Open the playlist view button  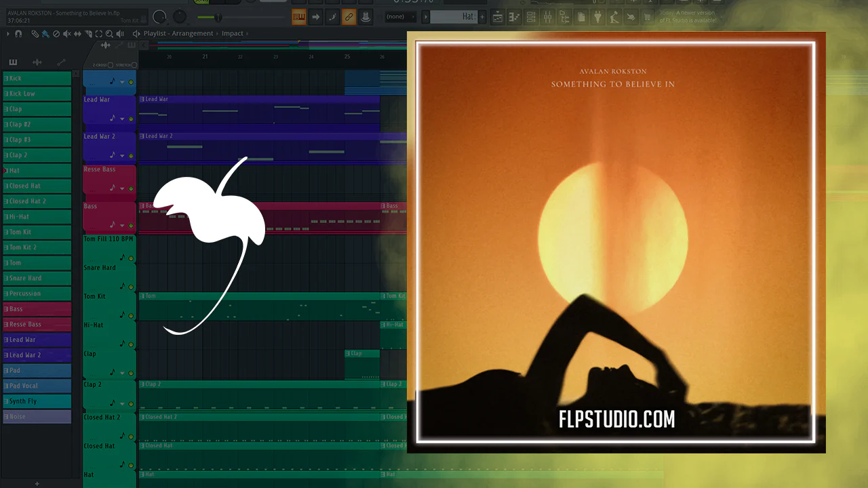[x=498, y=16]
